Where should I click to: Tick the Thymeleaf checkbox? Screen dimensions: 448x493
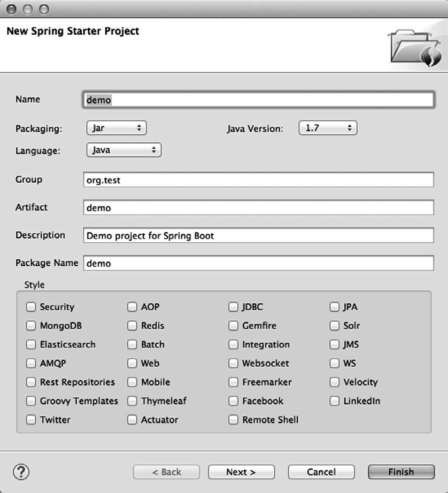pyautogui.click(x=132, y=401)
